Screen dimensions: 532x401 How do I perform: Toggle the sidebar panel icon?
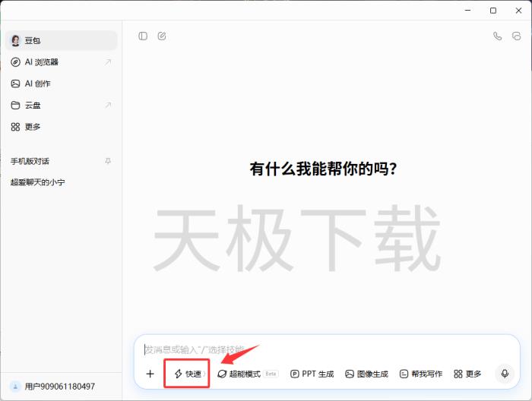pos(143,36)
